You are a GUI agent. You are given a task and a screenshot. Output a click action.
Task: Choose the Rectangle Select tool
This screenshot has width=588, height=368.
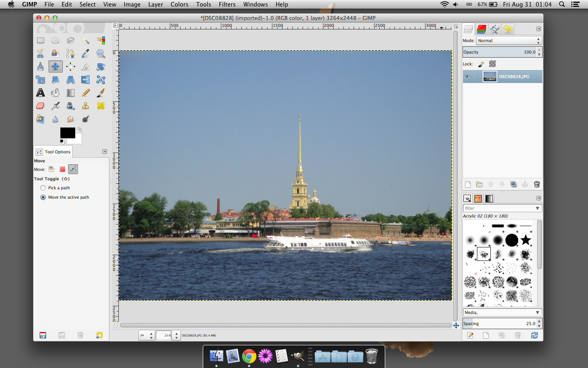pos(40,40)
